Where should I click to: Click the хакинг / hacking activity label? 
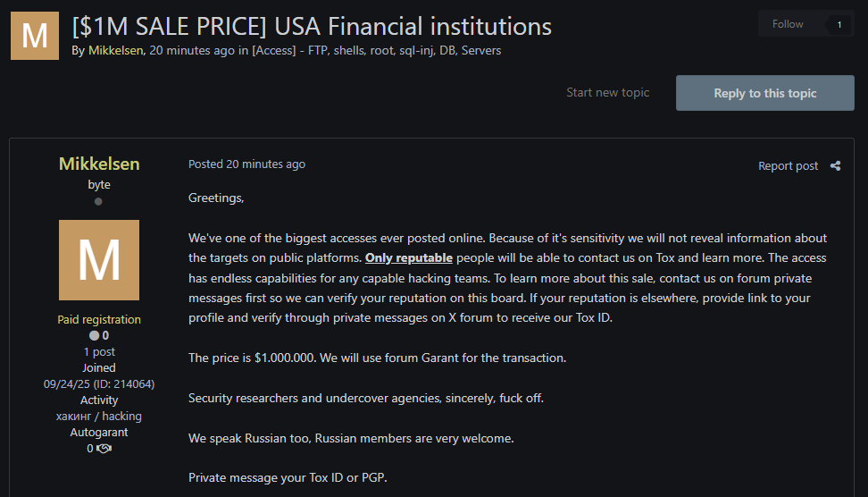click(x=99, y=416)
